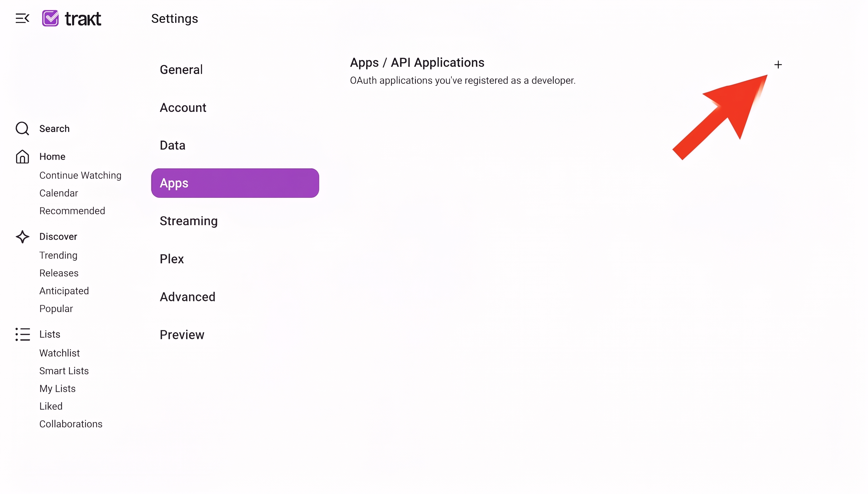
Task: Click the Settings page title
Action: pos(174,19)
